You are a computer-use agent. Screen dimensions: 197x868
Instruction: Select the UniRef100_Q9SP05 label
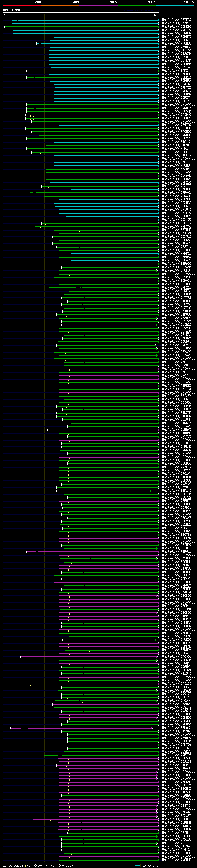click(177, 115)
